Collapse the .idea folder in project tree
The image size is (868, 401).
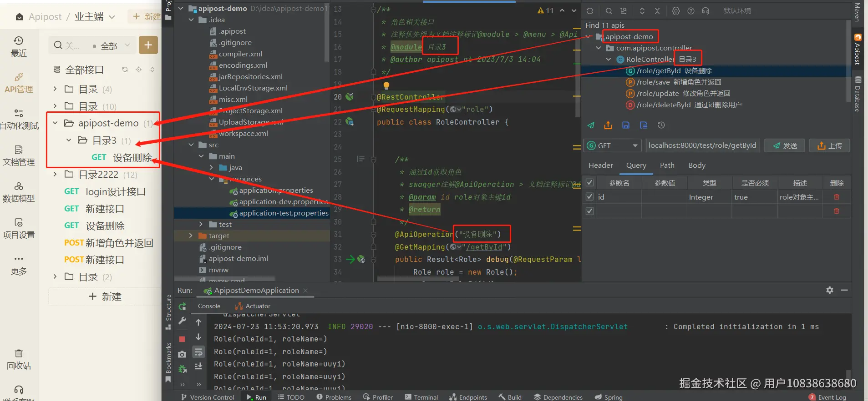[191, 20]
